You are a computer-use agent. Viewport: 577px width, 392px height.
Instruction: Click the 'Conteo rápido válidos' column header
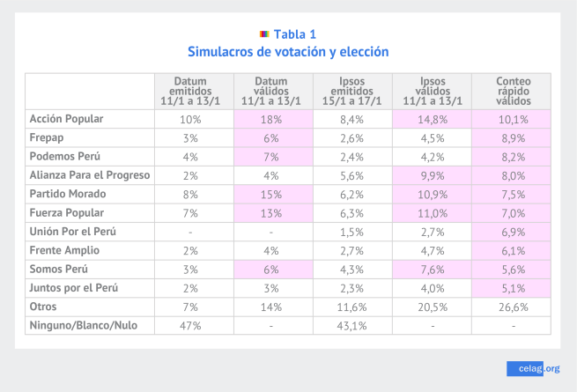click(x=512, y=92)
